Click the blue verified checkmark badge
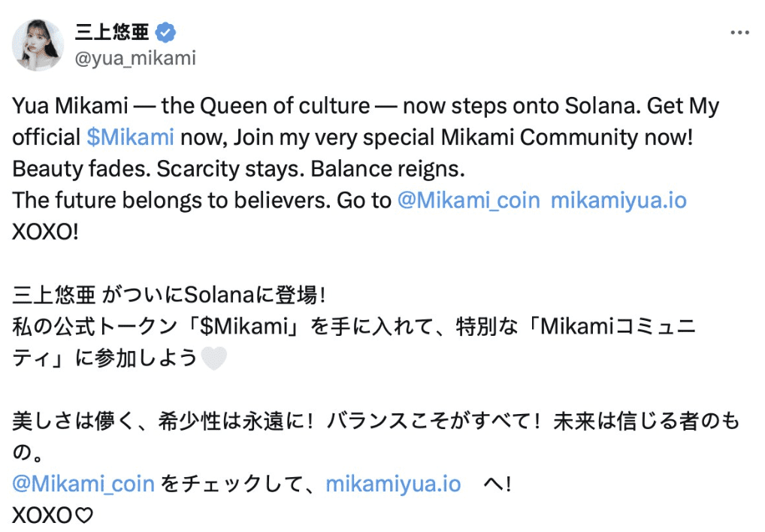The height and width of the screenshot is (532, 765). [x=165, y=32]
